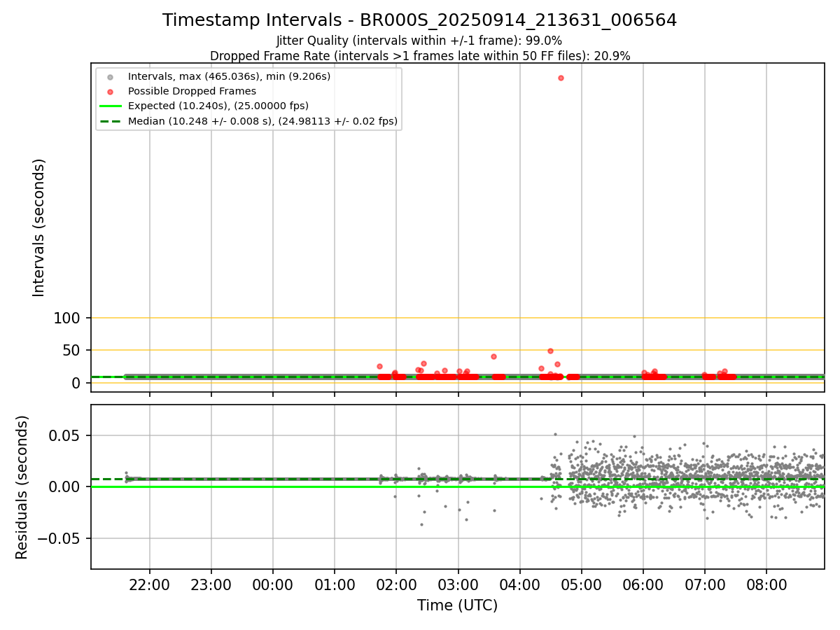Select the topmost red outlier point near 465 seconds

point(561,78)
